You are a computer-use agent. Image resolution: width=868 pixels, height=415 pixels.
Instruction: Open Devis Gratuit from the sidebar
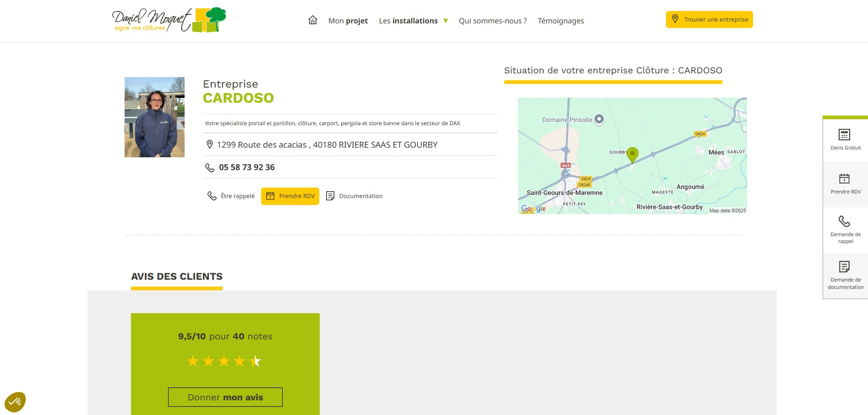click(x=845, y=139)
